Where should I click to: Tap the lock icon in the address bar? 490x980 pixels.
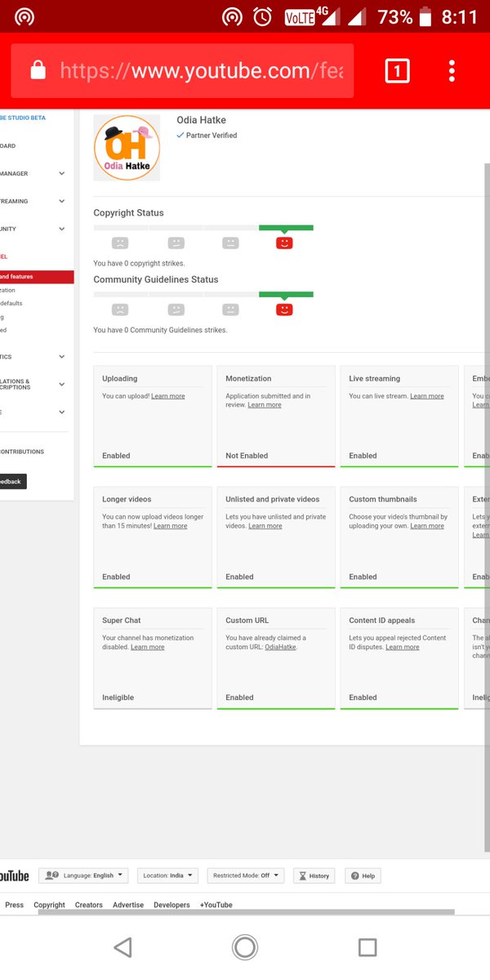[x=38, y=71]
